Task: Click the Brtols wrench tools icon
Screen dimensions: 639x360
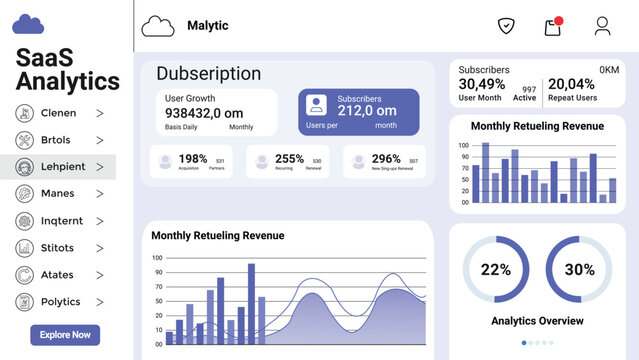Action: (24, 140)
